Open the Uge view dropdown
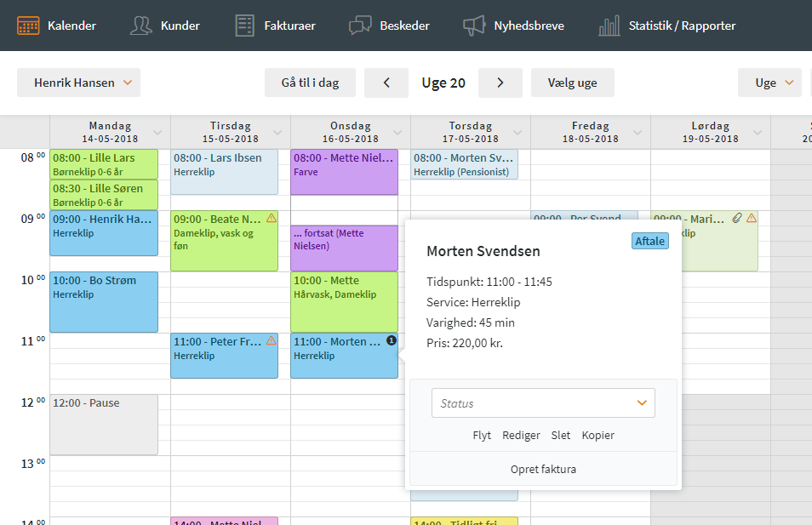 (769, 83)
